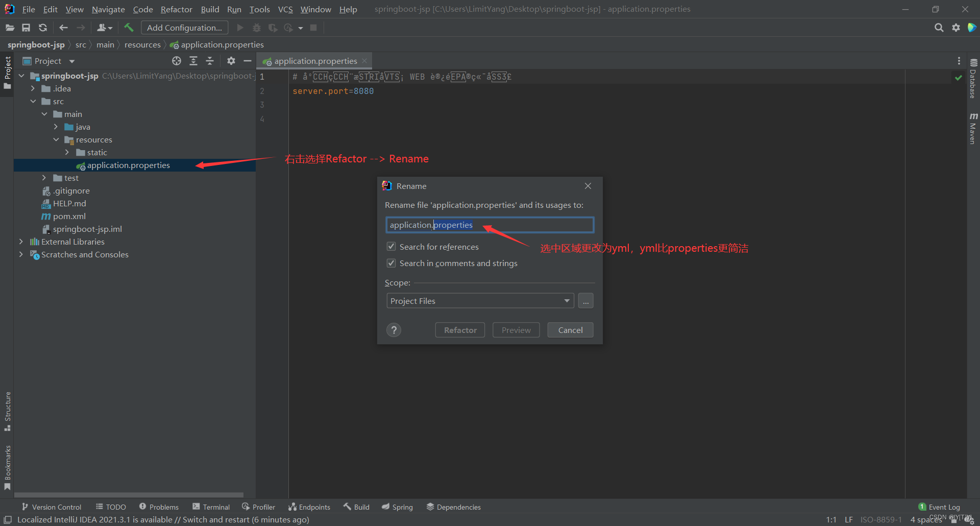The width and height of the screenshot is (980, 526).
Task: Expand External Libraries node
Action: [21, 242]
